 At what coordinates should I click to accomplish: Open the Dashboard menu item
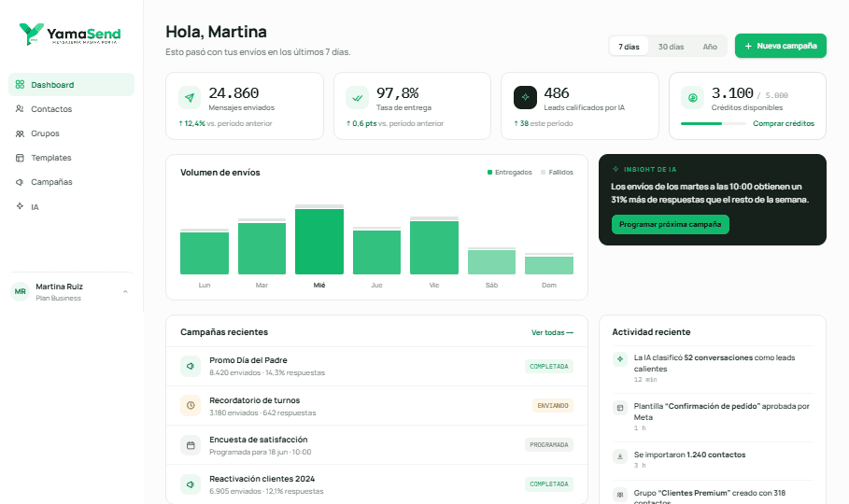72,84
